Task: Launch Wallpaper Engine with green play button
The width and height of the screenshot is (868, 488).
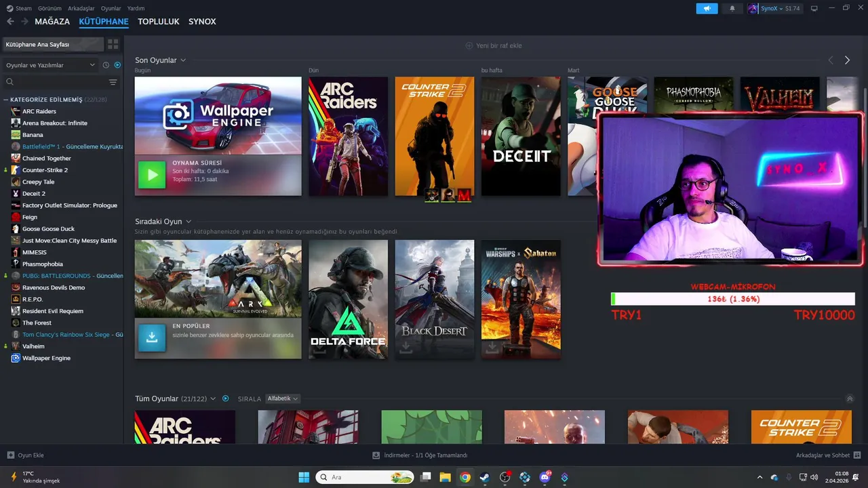Action: pos(152,175)
